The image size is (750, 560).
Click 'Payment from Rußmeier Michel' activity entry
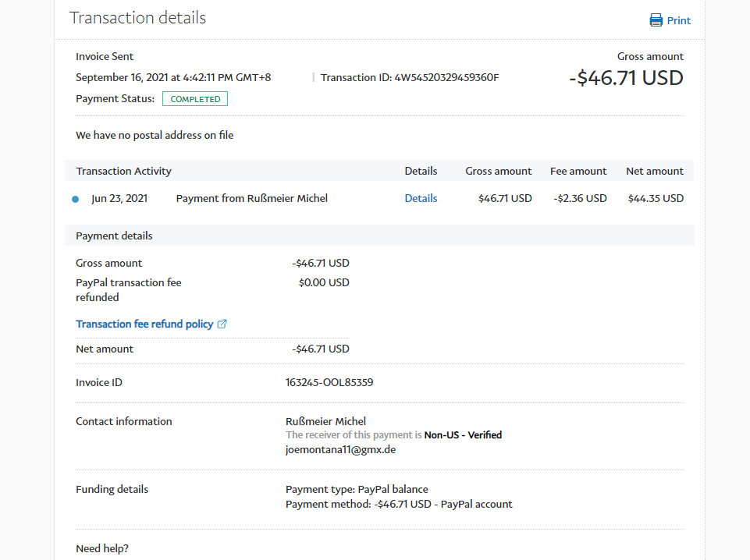click(252, 198)
